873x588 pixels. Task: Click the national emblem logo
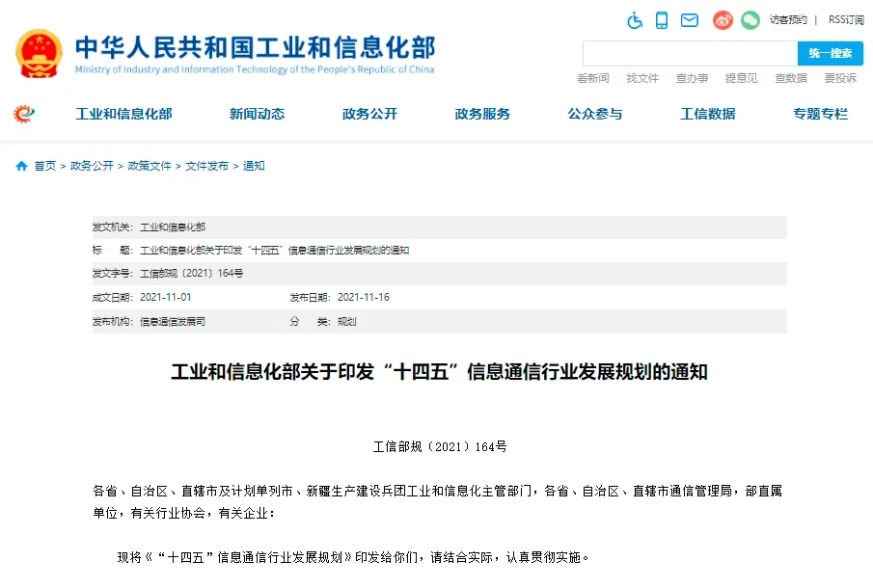(x=39, y=53)
